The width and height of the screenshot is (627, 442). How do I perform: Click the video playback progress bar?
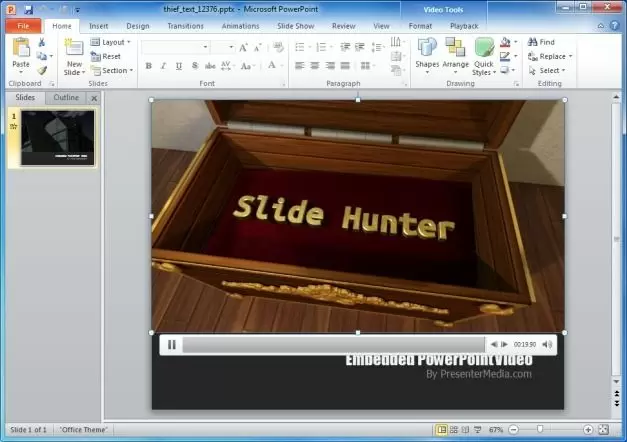pos(330,344)
